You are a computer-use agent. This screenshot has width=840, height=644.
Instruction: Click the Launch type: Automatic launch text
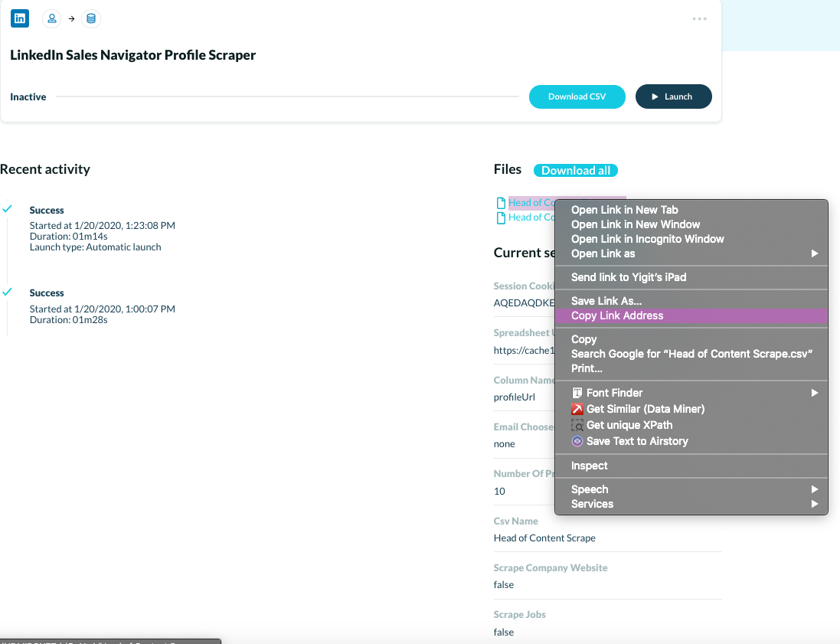(96, 247)
